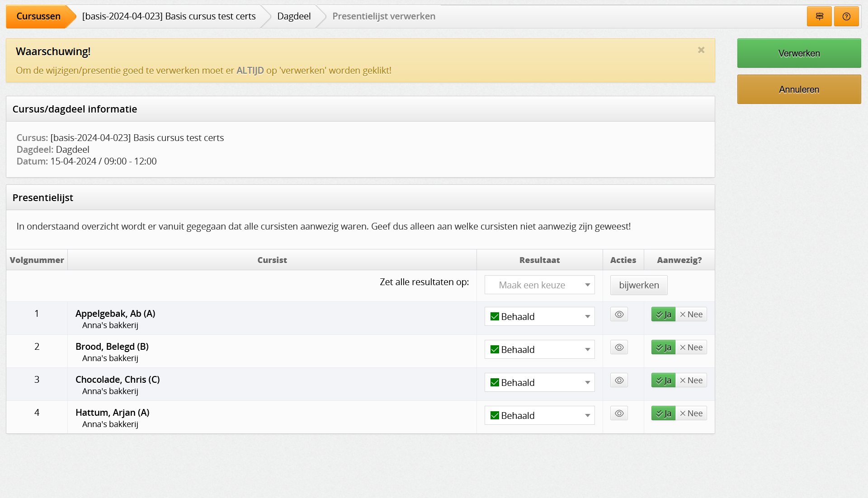Click the green Verwerken button
The width and height of the screenshot is (868, 498).
pos(799,53)
